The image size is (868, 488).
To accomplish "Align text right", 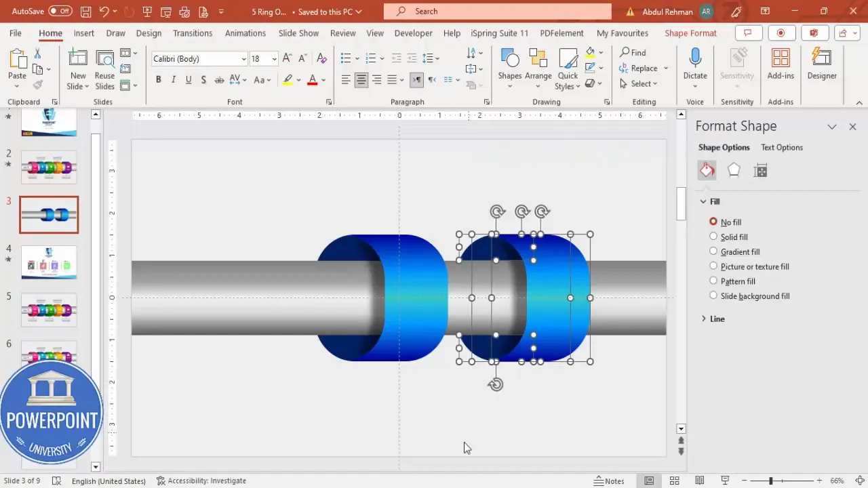I will (x=376, y=80).
